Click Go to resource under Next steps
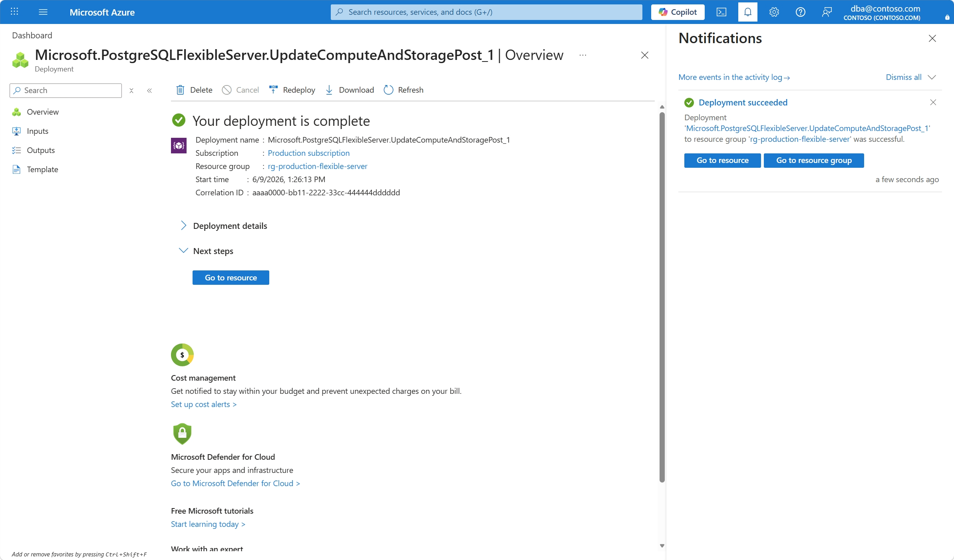Viewport: 954px width, 560px height. [231, 278]
